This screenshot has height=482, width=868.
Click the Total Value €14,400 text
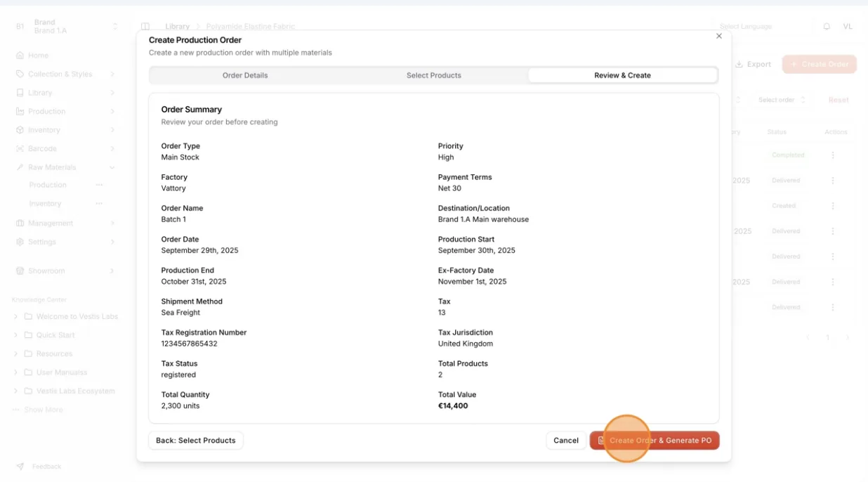[453, 406]
